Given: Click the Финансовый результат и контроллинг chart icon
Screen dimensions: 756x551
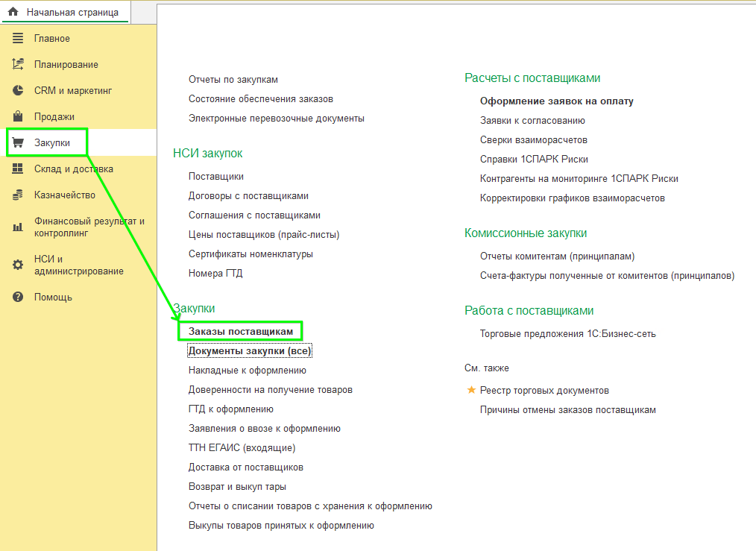Looking at the screenshot, I should tap(17, 226).
